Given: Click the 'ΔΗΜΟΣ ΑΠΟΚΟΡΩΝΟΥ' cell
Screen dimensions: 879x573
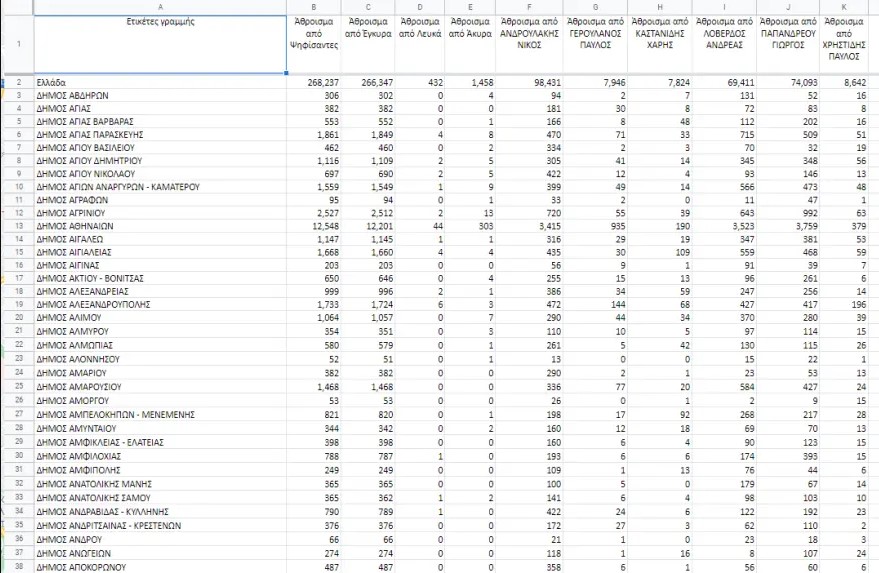Looking at the screenshot, I should point(82,566).
